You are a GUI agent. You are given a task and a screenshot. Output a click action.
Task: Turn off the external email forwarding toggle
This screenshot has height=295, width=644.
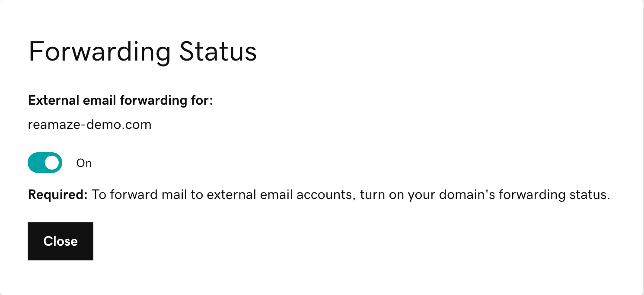[x=45, y=163]
